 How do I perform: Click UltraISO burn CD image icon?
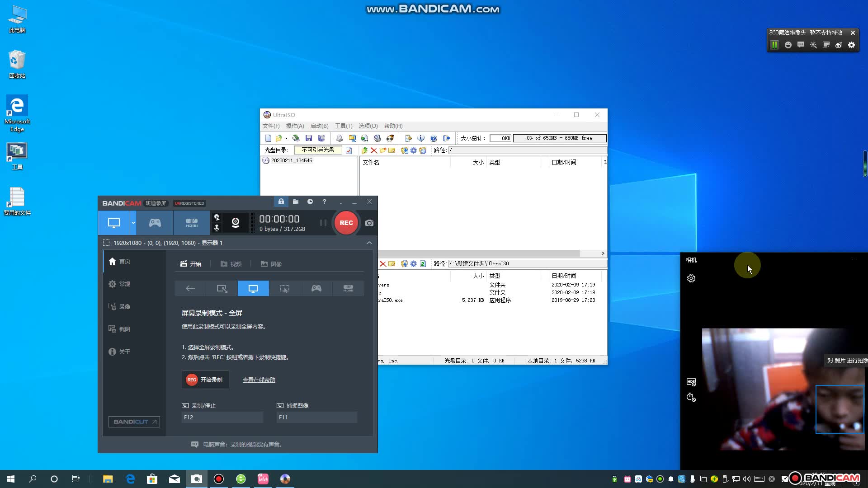[390, 138]
